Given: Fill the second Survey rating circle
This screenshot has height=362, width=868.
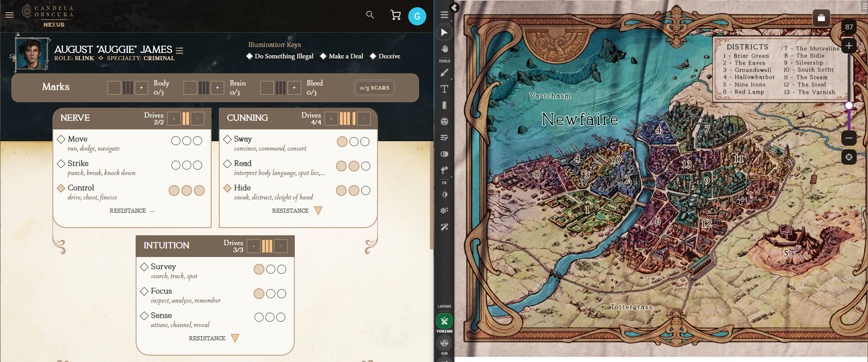Looking at the screenshot, I should [271, 269].
